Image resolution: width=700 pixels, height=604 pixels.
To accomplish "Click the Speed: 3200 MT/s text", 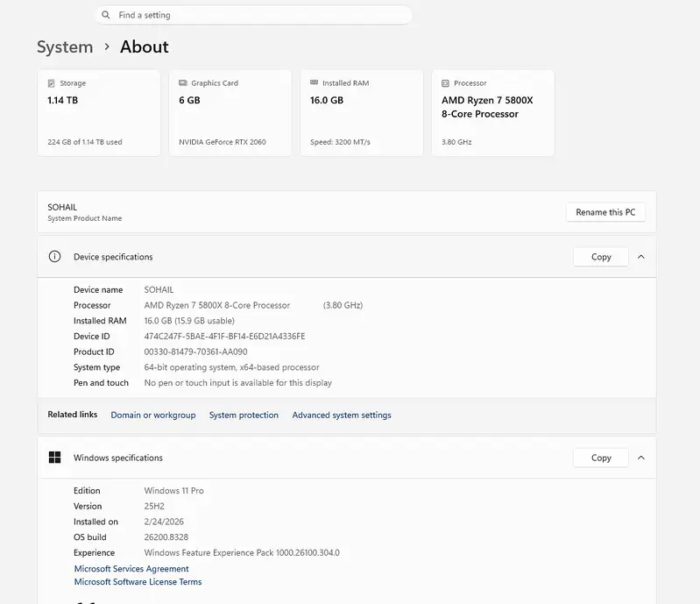I will pyautogui.click(x=340, y=142).
